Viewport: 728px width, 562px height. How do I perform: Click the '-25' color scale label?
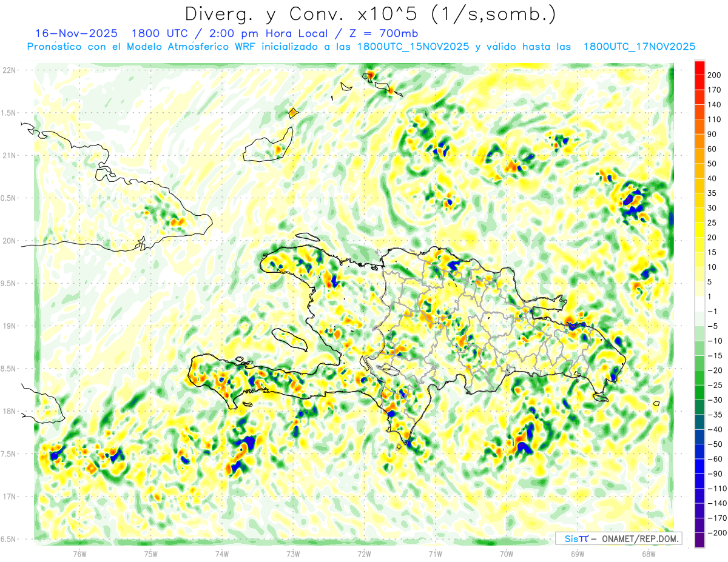click(715, 385)
